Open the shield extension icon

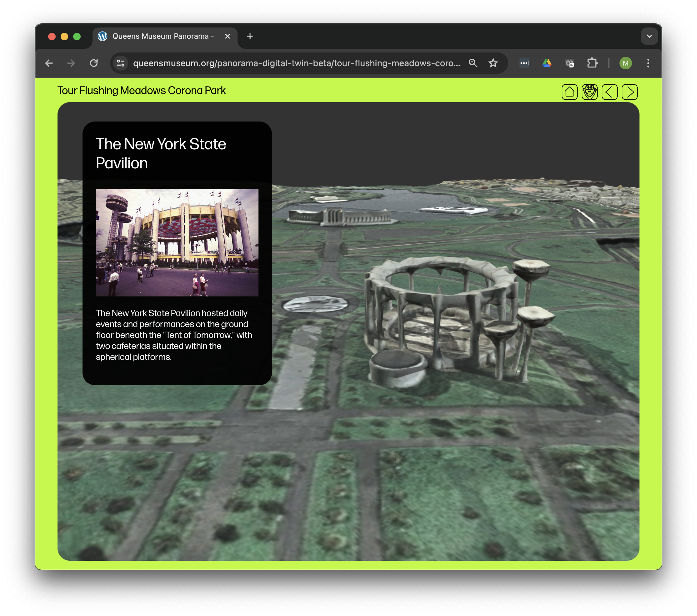coord(569,63)
